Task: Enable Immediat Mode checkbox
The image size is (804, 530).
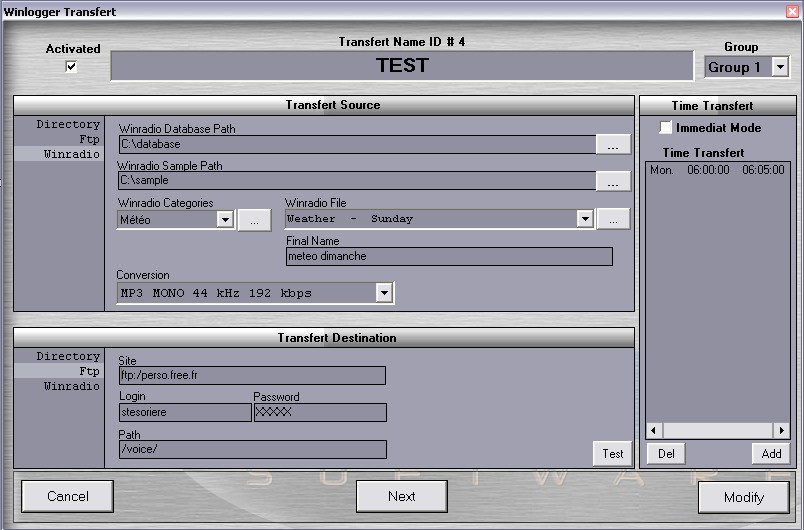Action: click(x=666, y=128)
